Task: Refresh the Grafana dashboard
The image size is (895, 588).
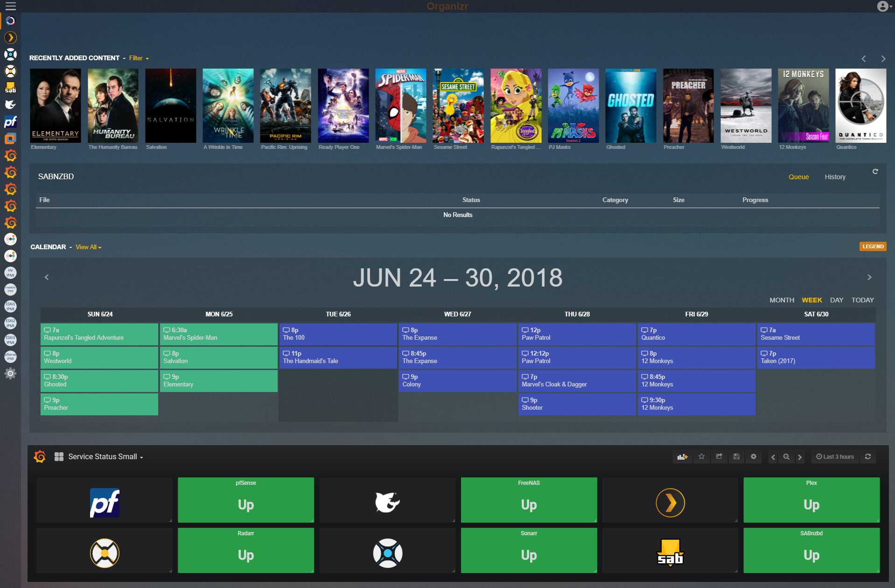Action: (868, 457)
